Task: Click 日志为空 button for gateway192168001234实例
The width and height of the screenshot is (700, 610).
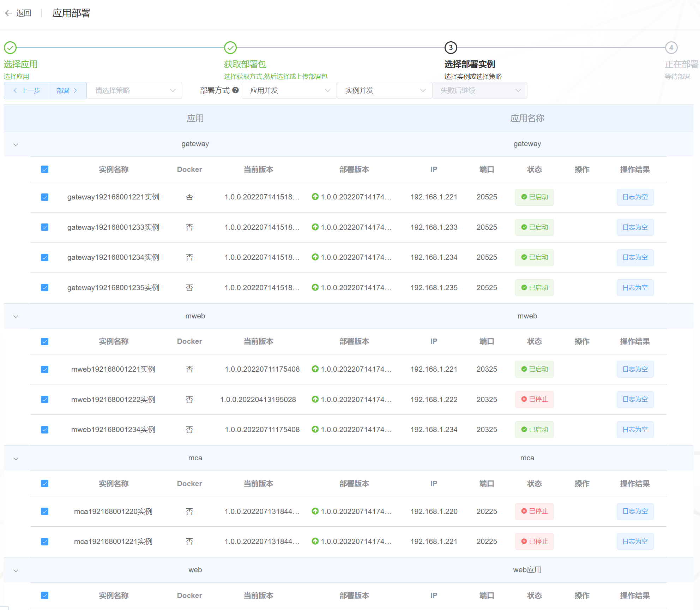Action: coord(635,257)
